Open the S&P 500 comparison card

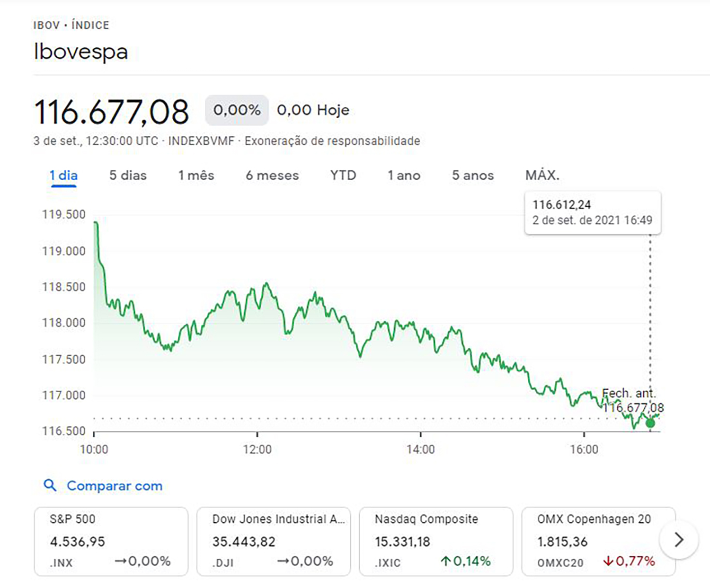tap(111, 541)
